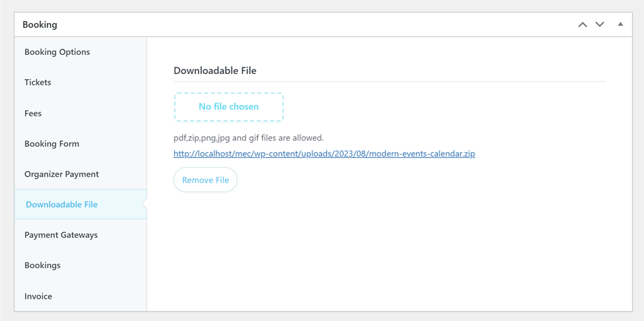This screenshot has height=321, width=644.
Task: Open the Booking Options tab
Action: point(57,52)
